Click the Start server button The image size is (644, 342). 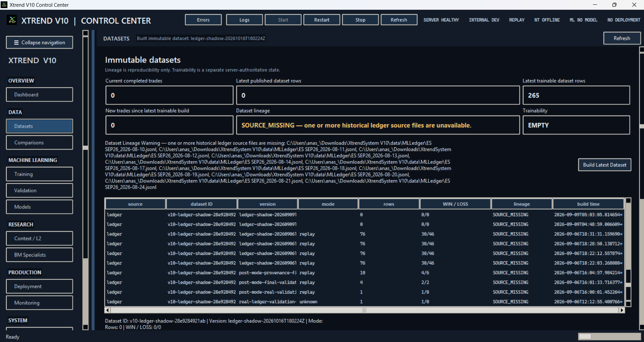[283, 20]
